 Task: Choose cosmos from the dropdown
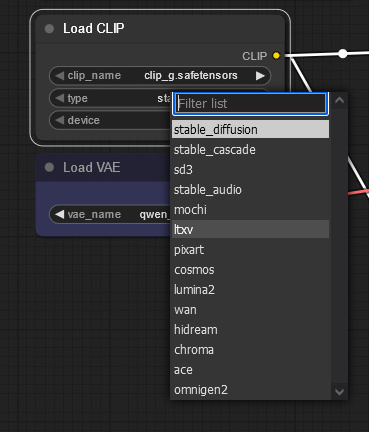(x=250, y=270)
